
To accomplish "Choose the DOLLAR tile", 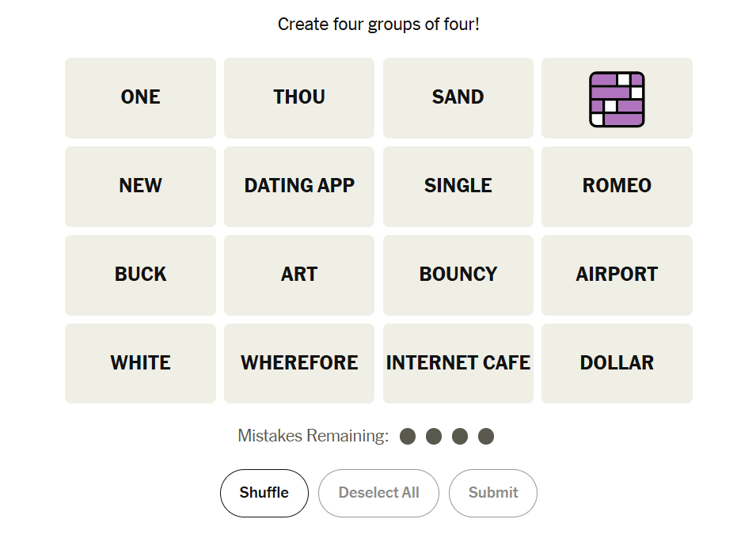I will pyautogui.click(x=617, y=364).
